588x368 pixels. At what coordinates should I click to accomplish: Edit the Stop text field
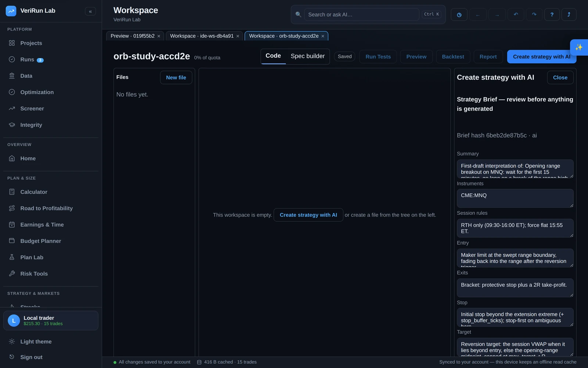(x=515, y=317)
